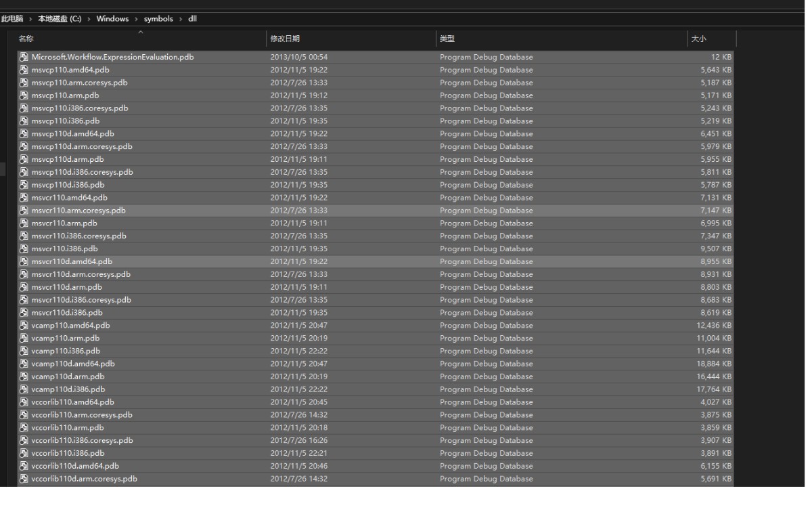The width and height of the screenshot is (812, 516).
Task: Sort by the 名称 column header
Action: [x=26, y=39]
